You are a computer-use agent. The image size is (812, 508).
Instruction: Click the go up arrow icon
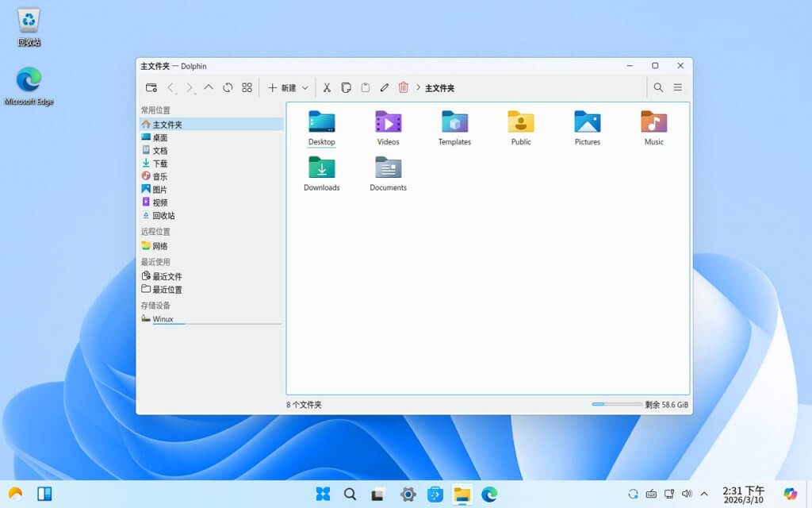[209, 87]
